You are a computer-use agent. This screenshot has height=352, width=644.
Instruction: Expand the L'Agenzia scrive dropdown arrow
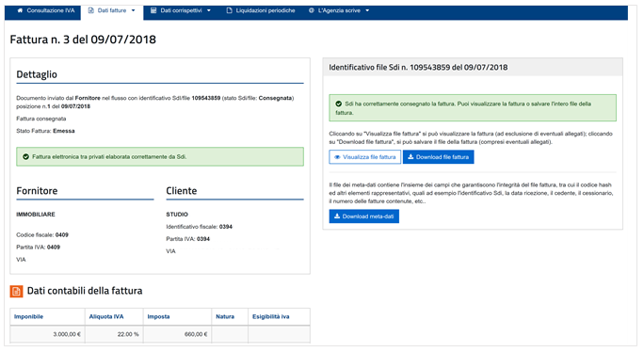(367, 10)
